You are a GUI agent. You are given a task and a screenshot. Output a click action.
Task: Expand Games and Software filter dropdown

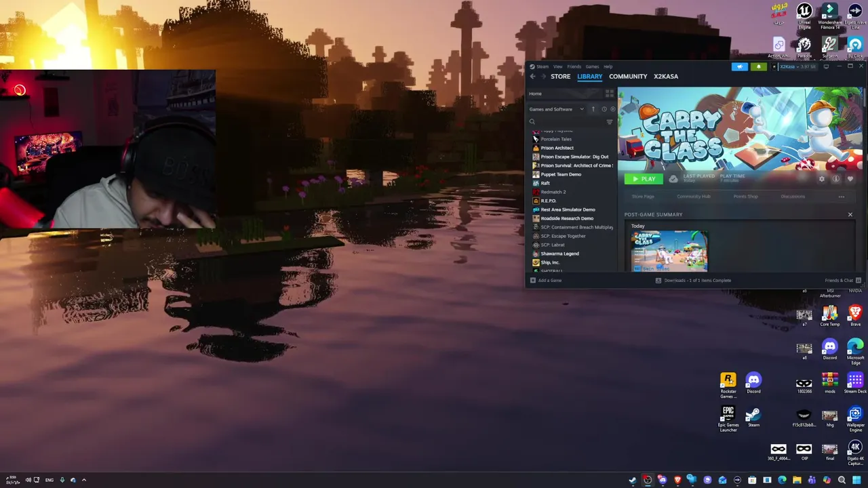click(556, 109)
